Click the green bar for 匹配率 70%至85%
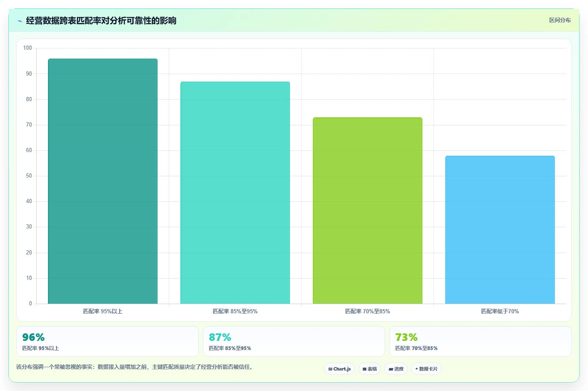Viewport: 588px width, 391px height. [x=367, y=211]
